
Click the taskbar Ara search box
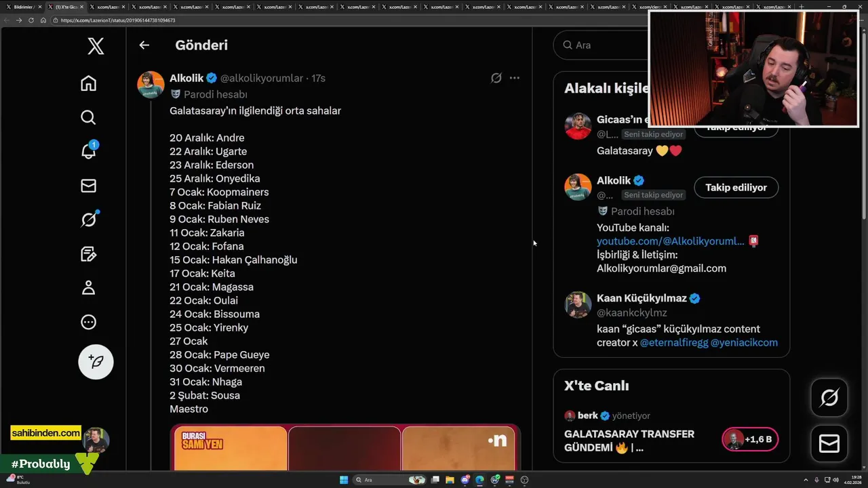tap(390, 480)
